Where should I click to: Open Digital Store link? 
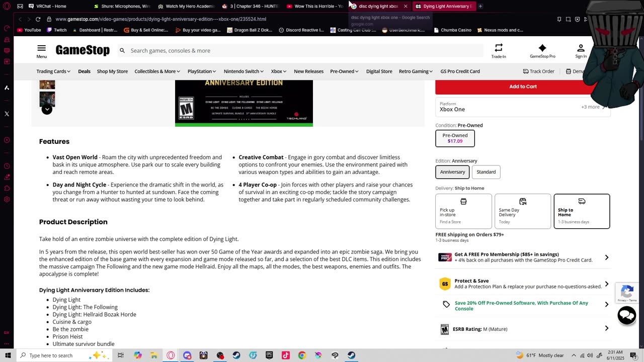click(379, 71)
